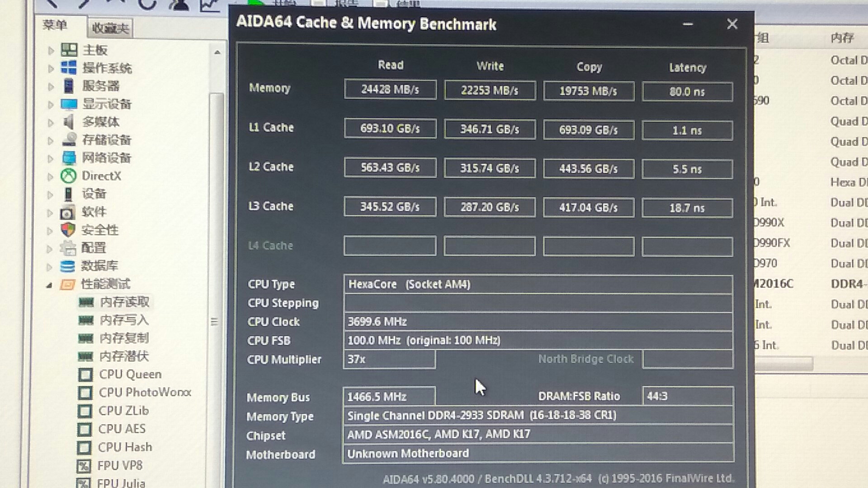The image size is (868, 488).
Task: Click the CPU Type HexaCore field
Action: click(538, 284)
